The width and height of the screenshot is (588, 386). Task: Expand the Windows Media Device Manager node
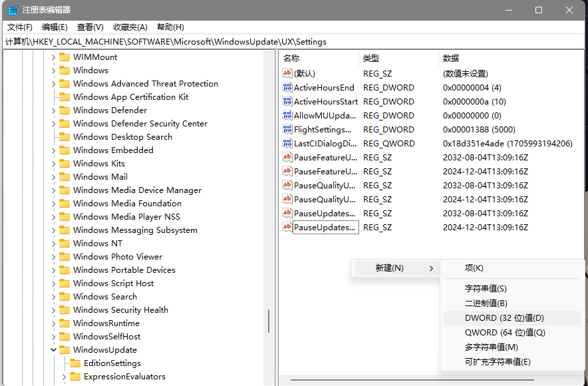click(x=53, y=190)
